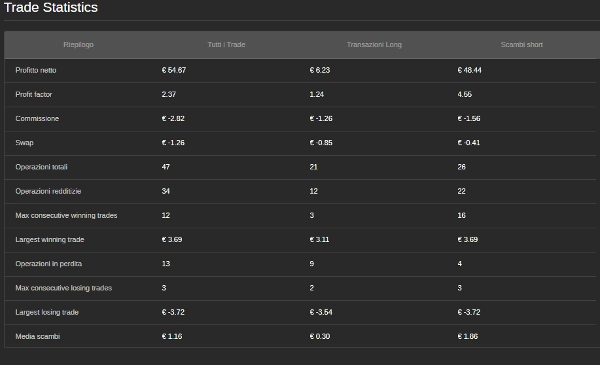
Task: Select short net profit value € 48.44
Action: 470,70
